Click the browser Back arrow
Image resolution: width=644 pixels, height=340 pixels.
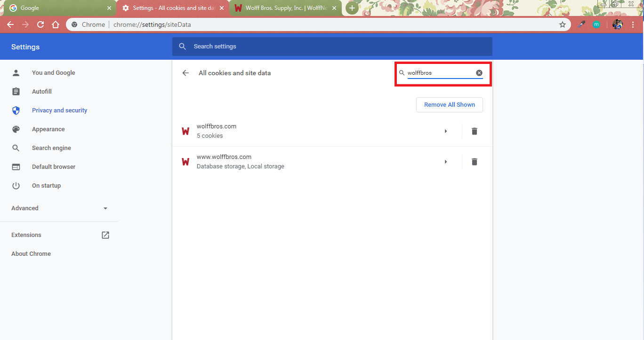[x=10, y=24]
